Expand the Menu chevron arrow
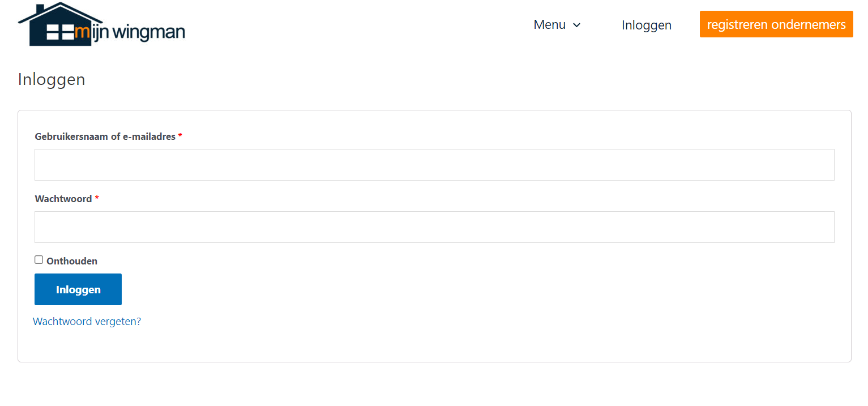Image resolution: width=868 pixels, height=406 pixels. click(x=577, y=25)
